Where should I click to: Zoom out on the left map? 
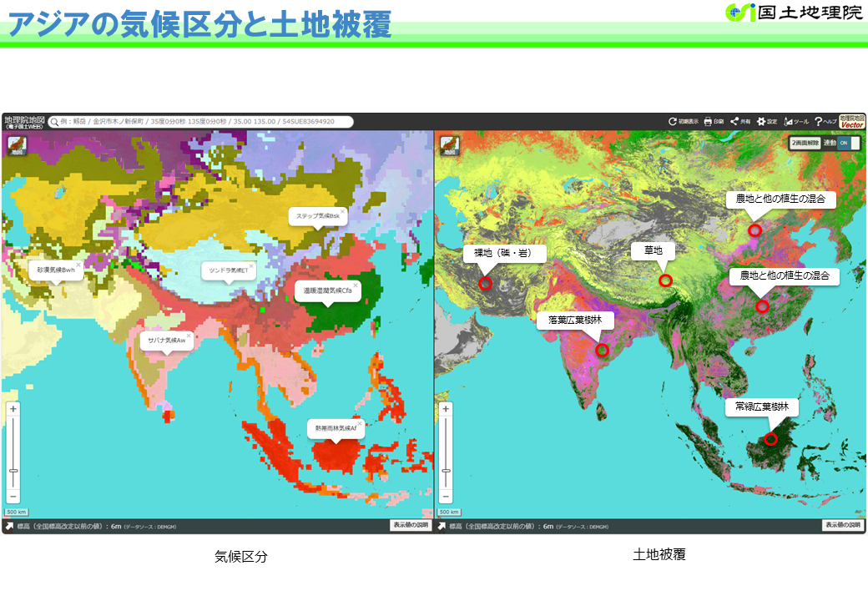[x=13, y=497]
